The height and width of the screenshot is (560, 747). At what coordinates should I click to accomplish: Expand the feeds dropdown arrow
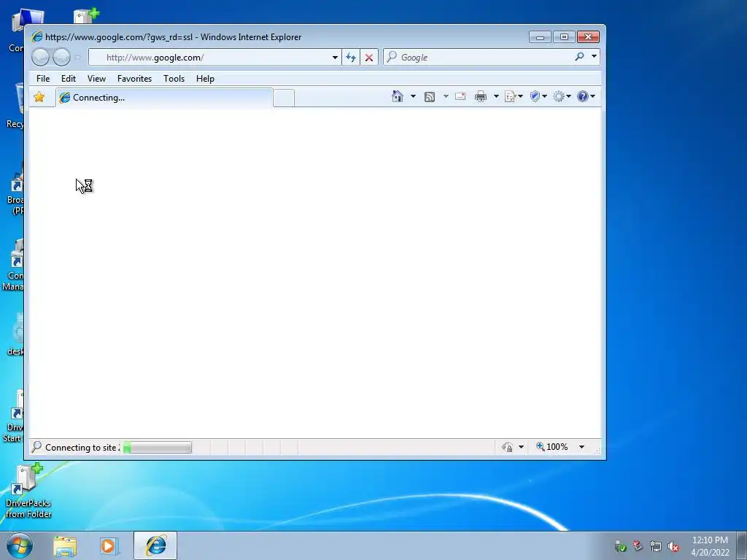coord(446,96)
